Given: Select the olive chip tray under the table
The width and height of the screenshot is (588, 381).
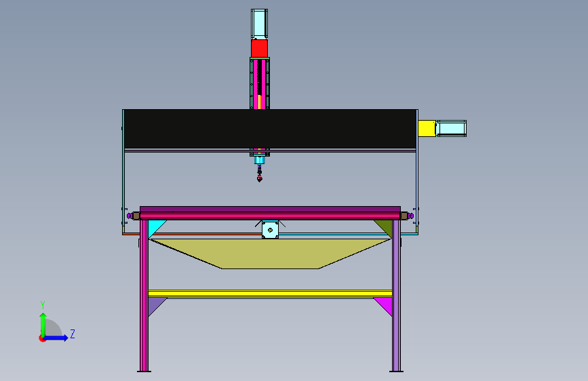Looking at the screenshot, I should 270,254.
